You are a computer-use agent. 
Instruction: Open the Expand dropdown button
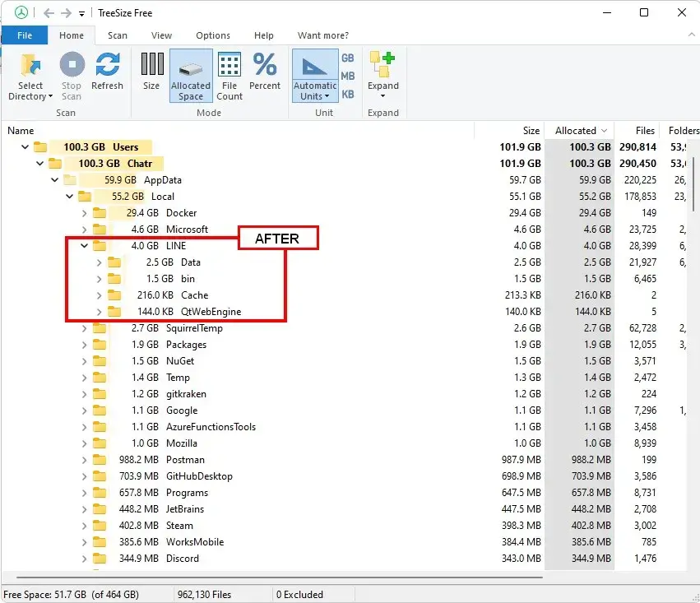pyautogui.click(x=383, y=77)
